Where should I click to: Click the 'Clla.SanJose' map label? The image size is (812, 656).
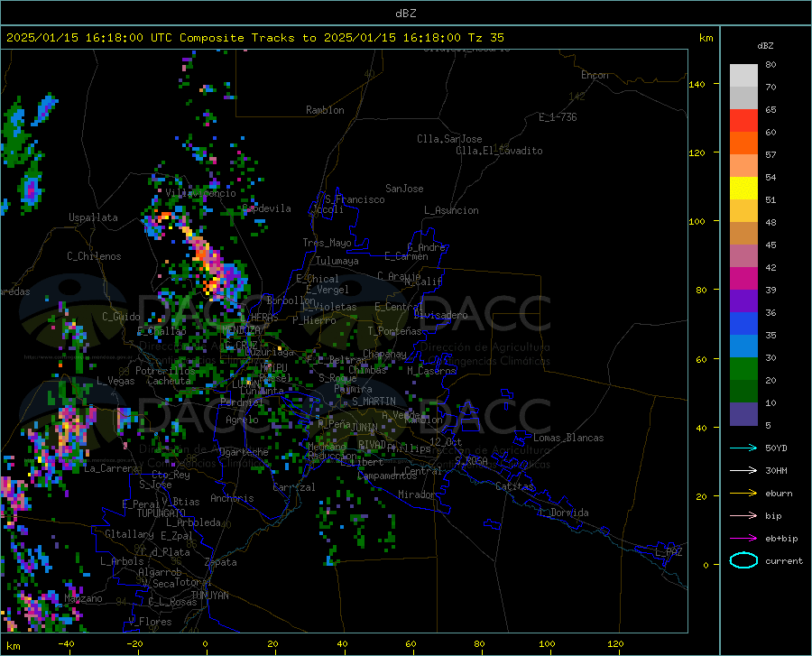tap(449, 139)
